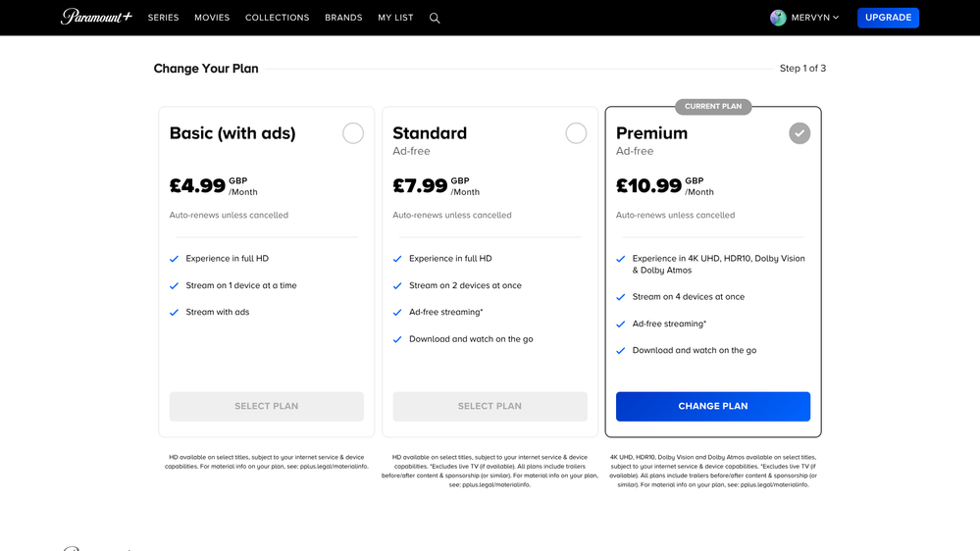Click the Current Plan badge
Viewport: 980px width, 551px height.
tap(713, 106)
